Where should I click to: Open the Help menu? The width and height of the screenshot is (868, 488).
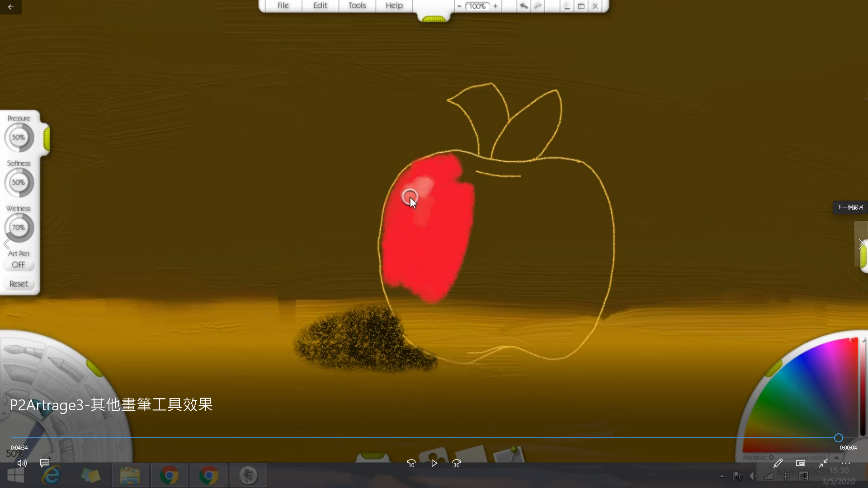[x=394, y=6]
